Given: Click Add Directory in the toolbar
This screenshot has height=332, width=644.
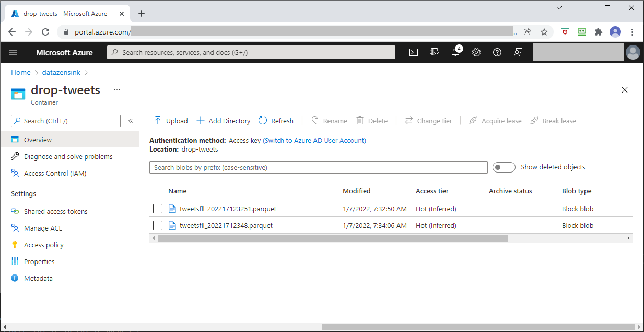Looking at the screenshot, I should point(224,121).
